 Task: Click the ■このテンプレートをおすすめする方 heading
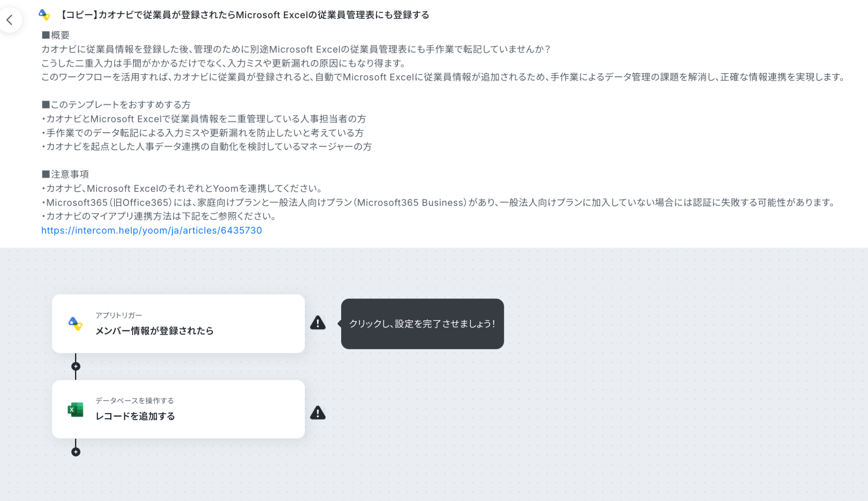click(116, 105)
